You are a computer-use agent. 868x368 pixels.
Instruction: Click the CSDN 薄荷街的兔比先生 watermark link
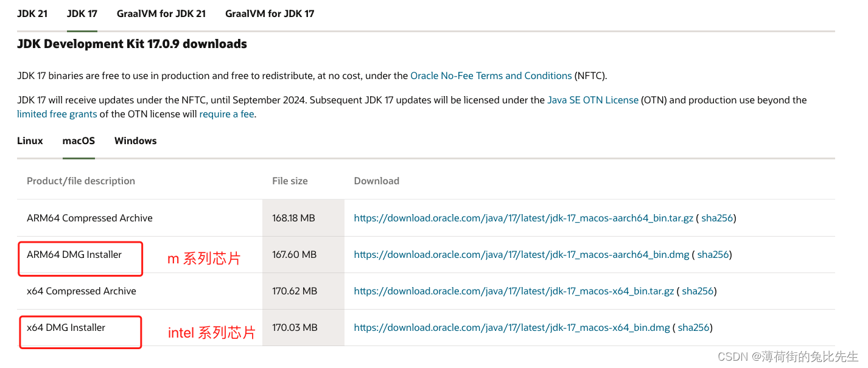[x=787, y=357]
